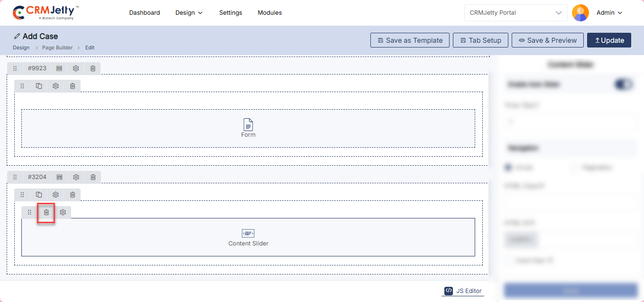The image size is (644, 302).
Task: Open the Content Slider widget settings gear
Action: [63, 212]
